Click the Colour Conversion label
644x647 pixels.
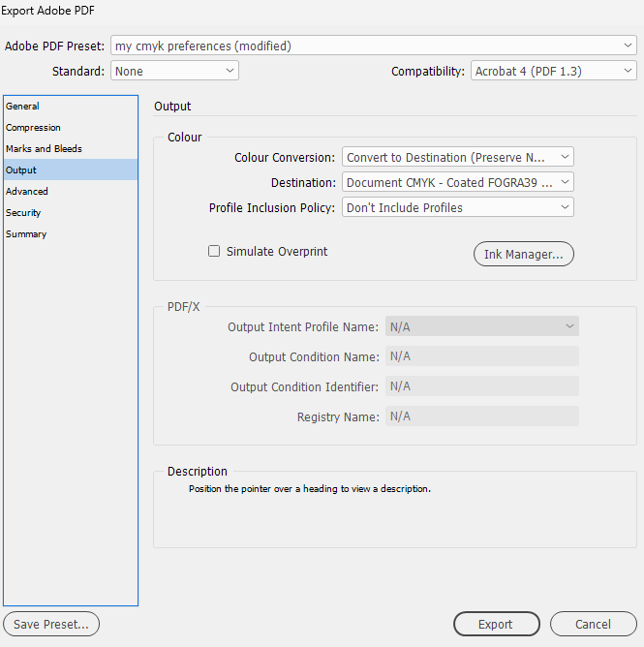coord(285,158)
